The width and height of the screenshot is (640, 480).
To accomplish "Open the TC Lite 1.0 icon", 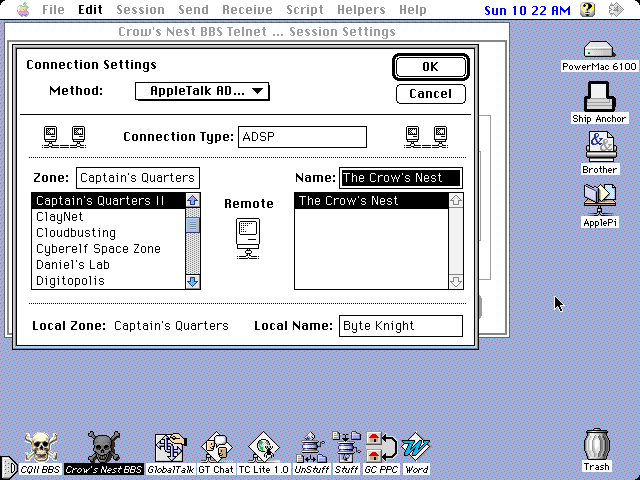I will click(x=262, y=447).
